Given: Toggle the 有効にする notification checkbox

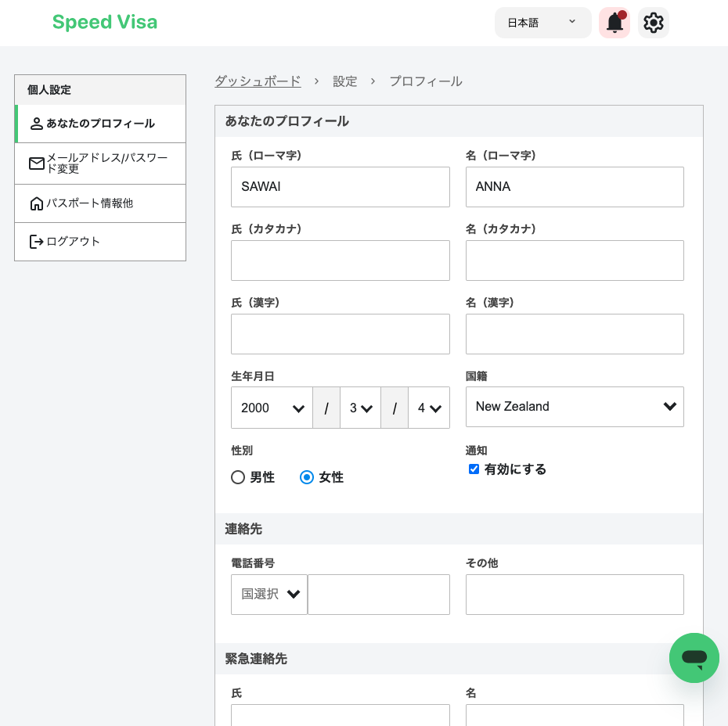Looking at the screenshot, I should point(474,469).
